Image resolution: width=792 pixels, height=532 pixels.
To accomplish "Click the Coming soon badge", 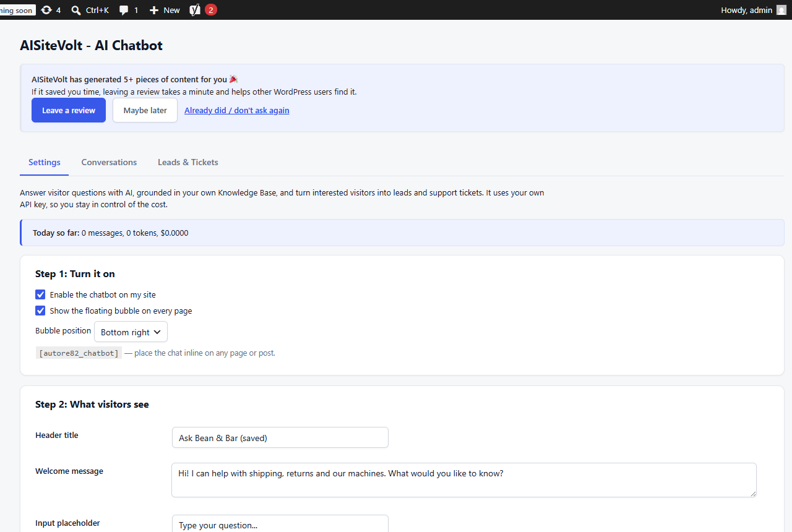I will point(17,11).
